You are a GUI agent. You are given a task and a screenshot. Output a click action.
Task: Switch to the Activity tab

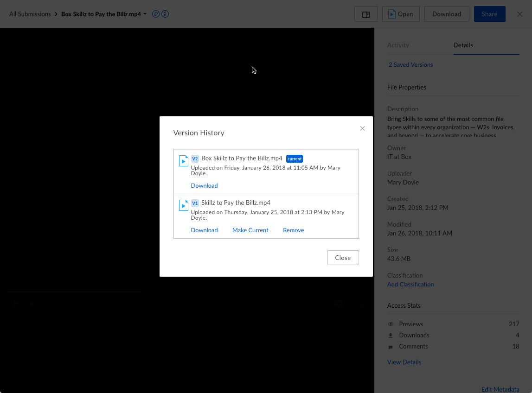point(399,45)
